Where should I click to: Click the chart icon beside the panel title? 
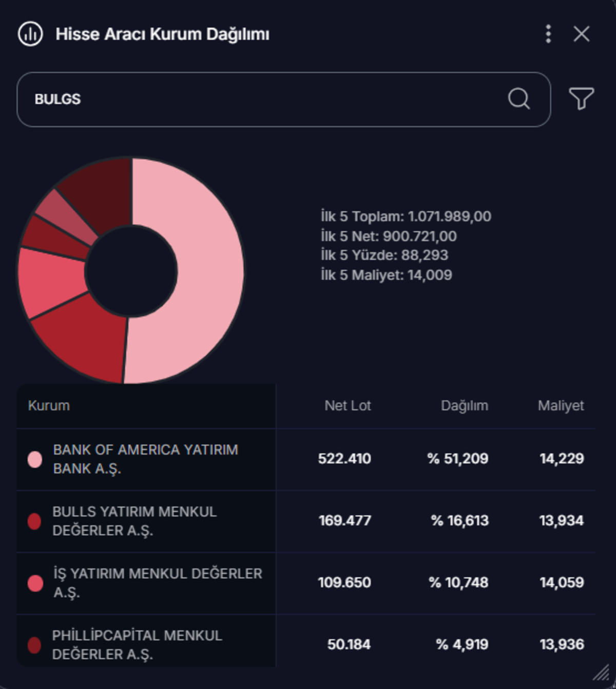tap(30, 34)
